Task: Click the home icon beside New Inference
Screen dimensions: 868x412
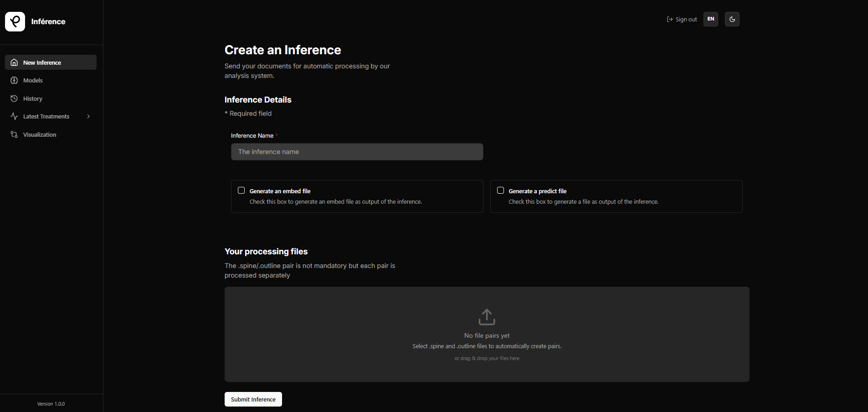Action: point(14,62)
